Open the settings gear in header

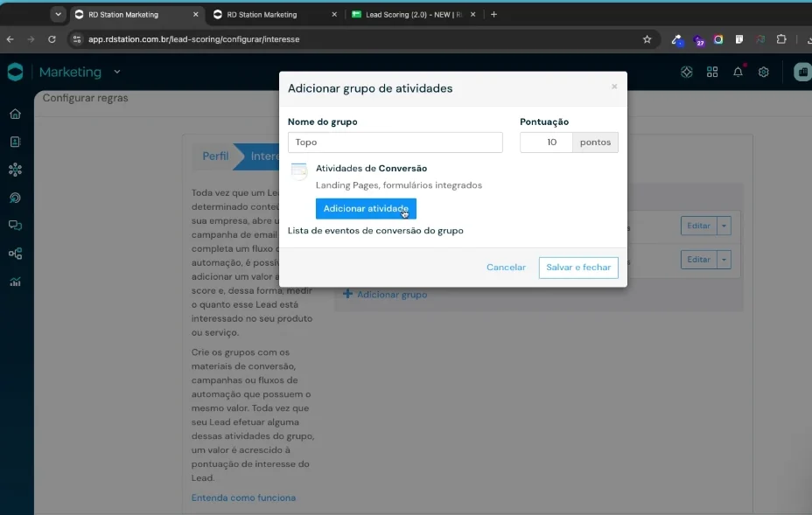click(763, 72)
